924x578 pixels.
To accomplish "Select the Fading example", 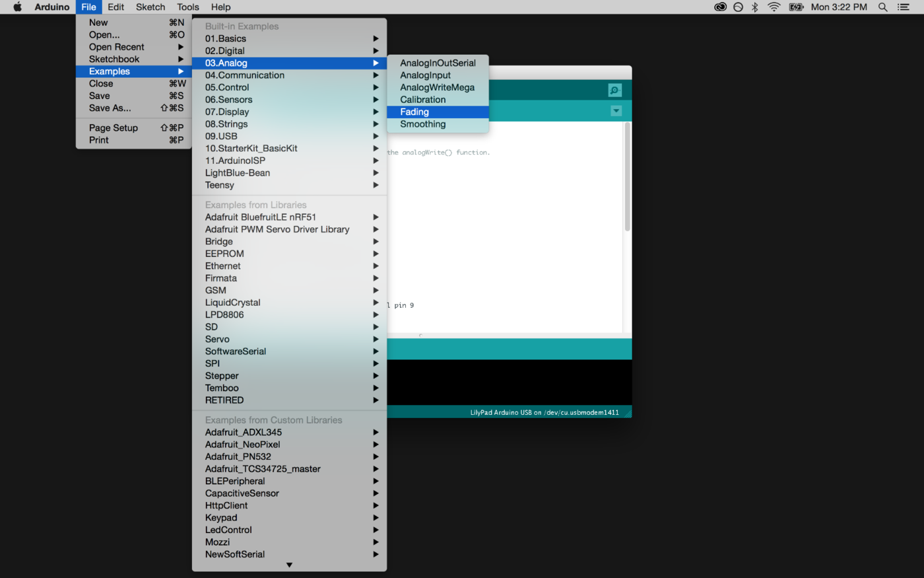I will [438, 112].
